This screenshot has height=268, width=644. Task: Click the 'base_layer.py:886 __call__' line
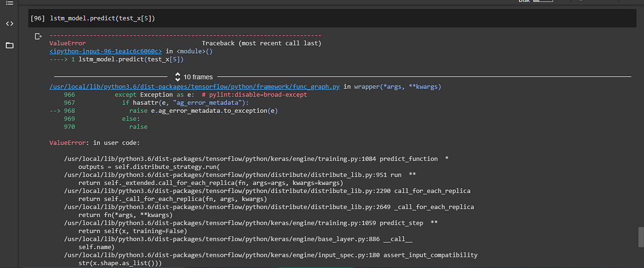[x=239, y=239]
